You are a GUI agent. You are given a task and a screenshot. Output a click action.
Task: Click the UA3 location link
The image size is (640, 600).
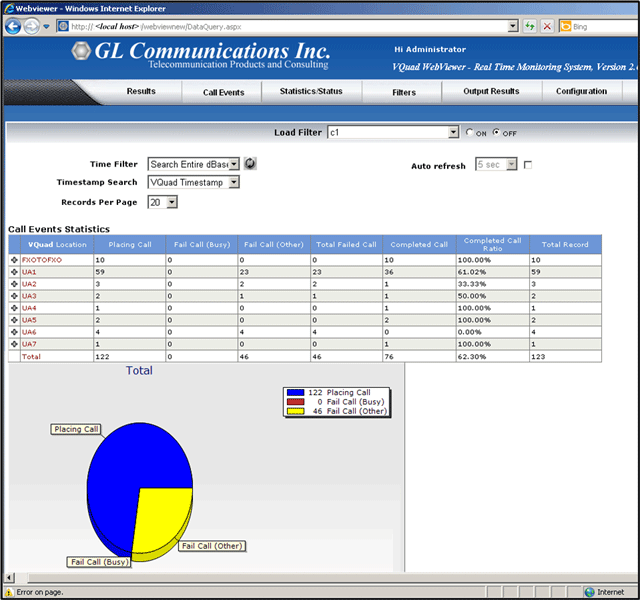(x=29, y=296)
